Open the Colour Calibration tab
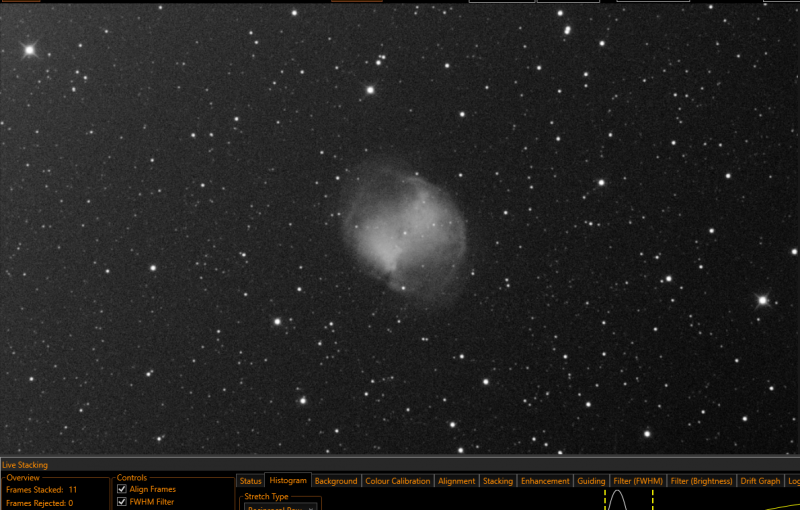This screenshot has width=800, height=510. pos(397,481)
